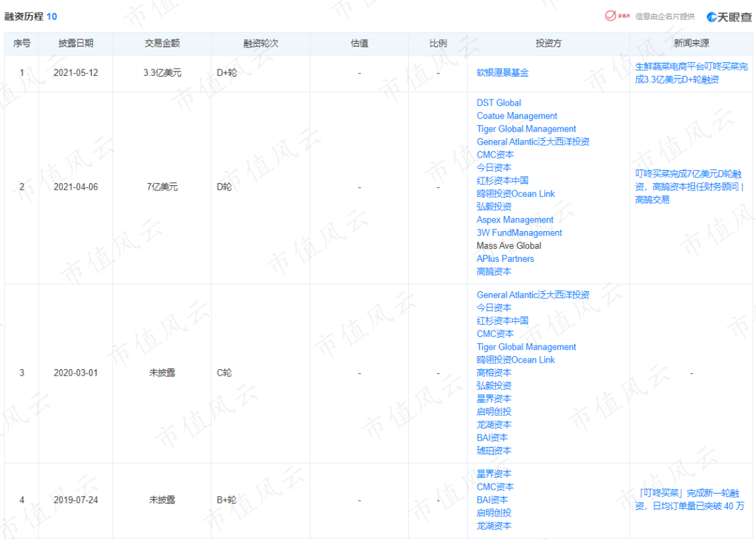Open news link about 7亿美元D轮融资
756x540 pixels.
coord(689,187)
